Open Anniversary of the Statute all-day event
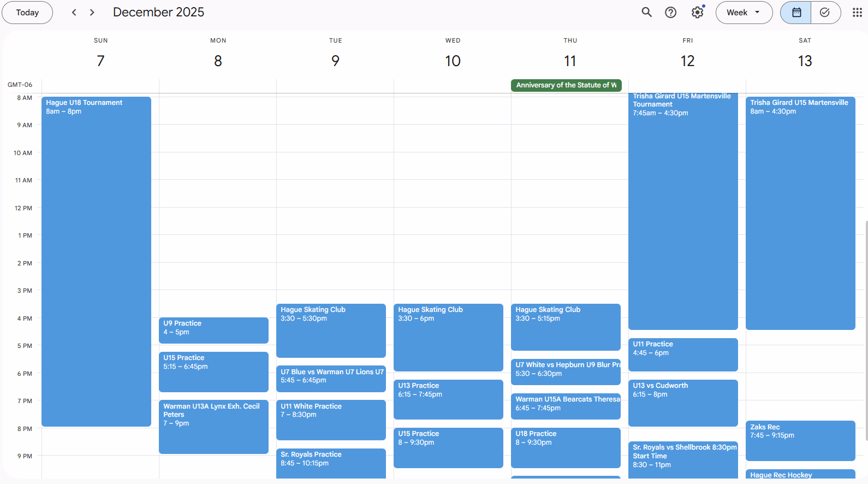Viewport: 868px width, 484px height. (566, 85)
